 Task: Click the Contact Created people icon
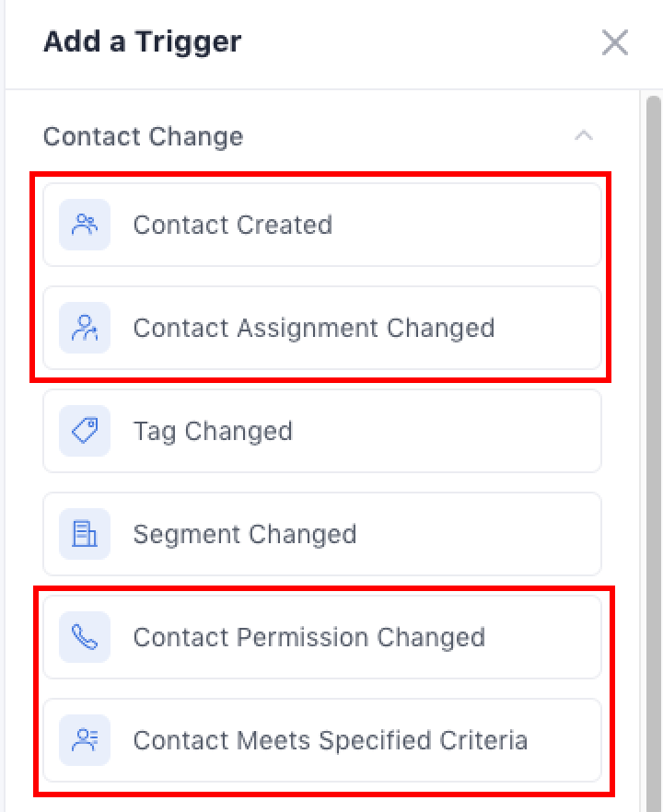[85, 225]
